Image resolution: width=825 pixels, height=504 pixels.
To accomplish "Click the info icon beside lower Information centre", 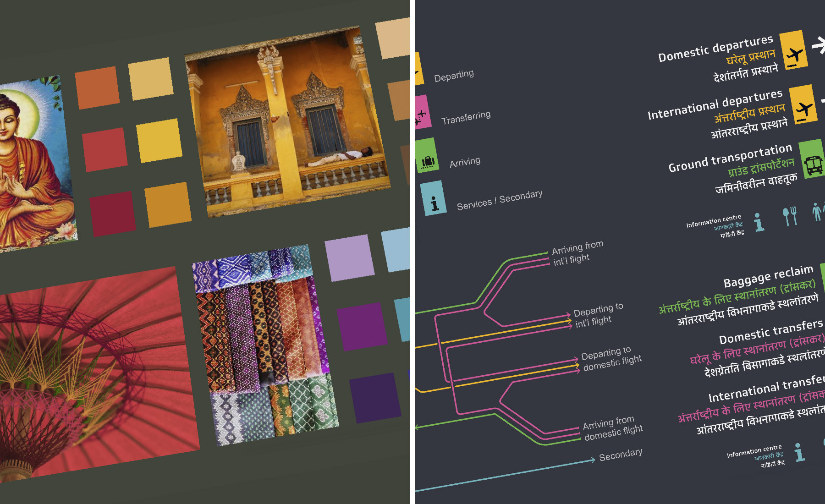I will click(799, 452).
